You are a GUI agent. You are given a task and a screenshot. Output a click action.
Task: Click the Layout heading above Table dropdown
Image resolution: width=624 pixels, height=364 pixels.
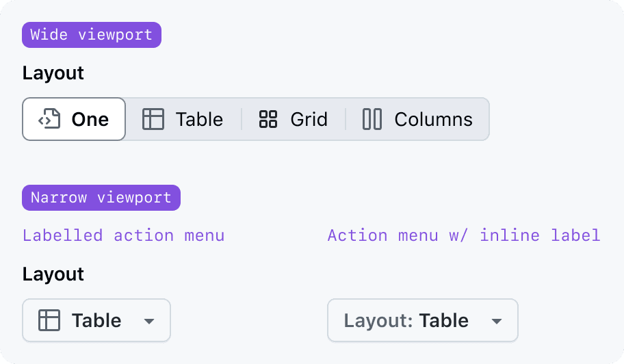point(53,274)
